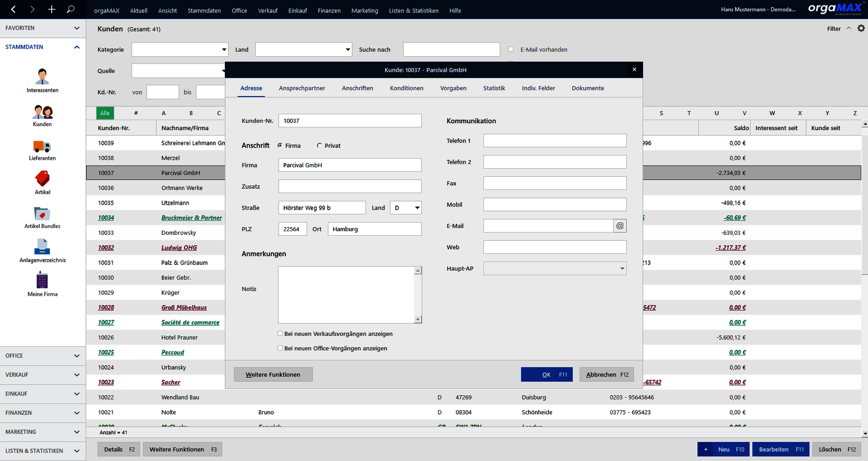Open the Hilfe menu
This screenshot has height=461, width=868.
coord(455,11)
